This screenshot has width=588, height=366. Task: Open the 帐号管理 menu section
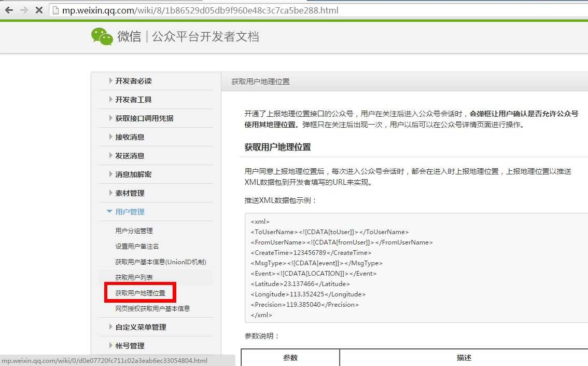tap(130, 346)
